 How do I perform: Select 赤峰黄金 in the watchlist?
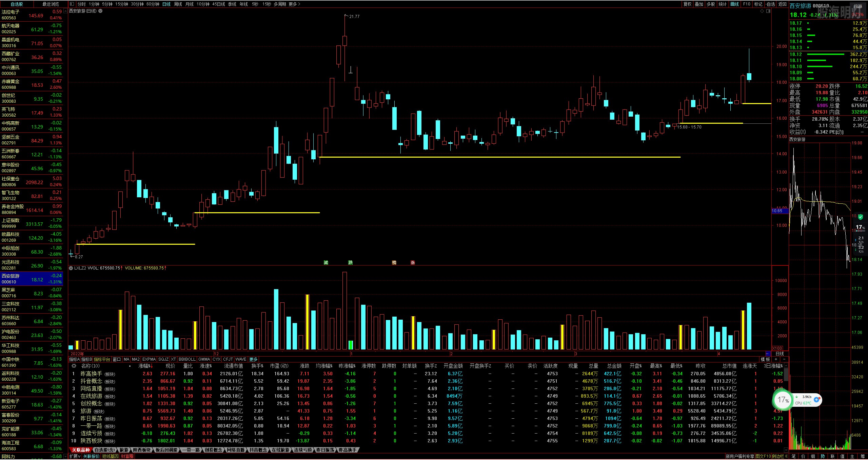tap(32, 84)
